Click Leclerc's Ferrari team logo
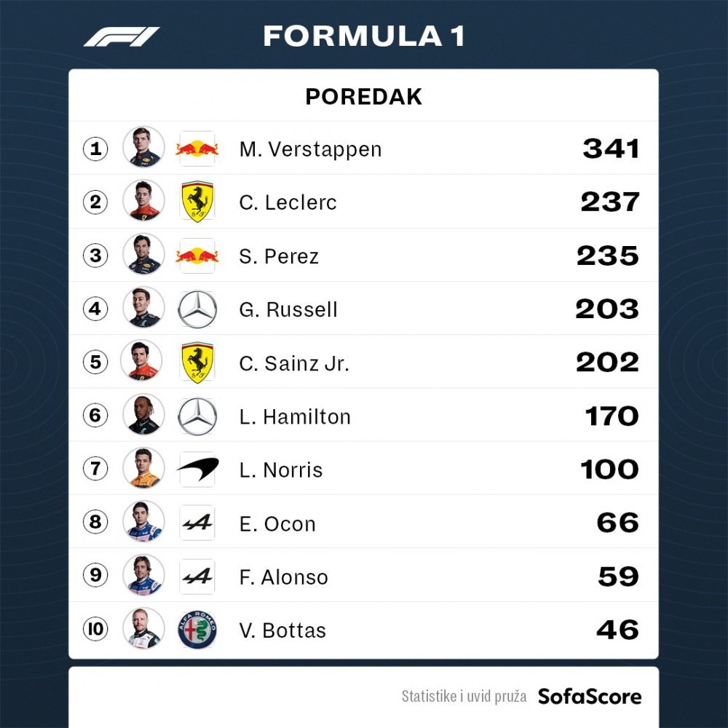The image size is (728, 728). 197,202
